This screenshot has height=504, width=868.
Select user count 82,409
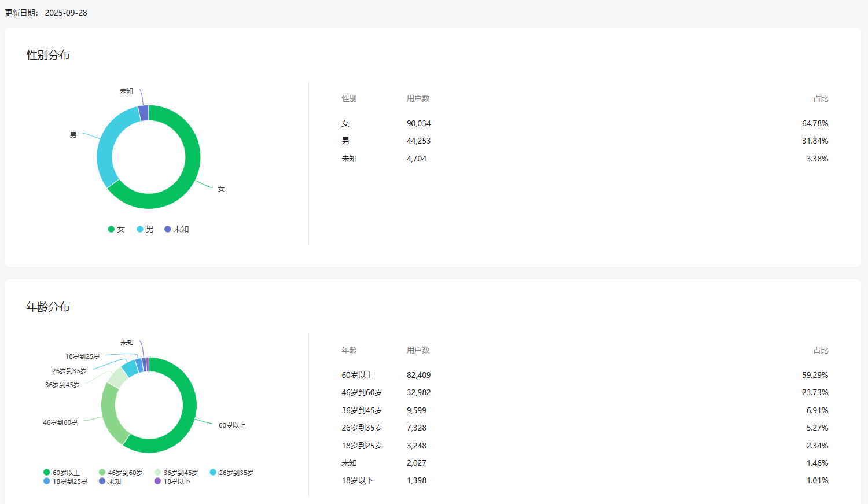(418, 375)
